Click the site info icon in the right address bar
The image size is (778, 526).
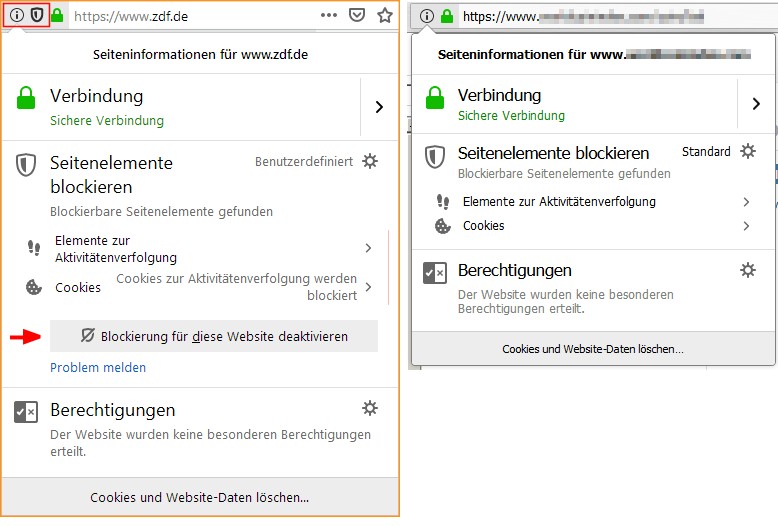427,16
